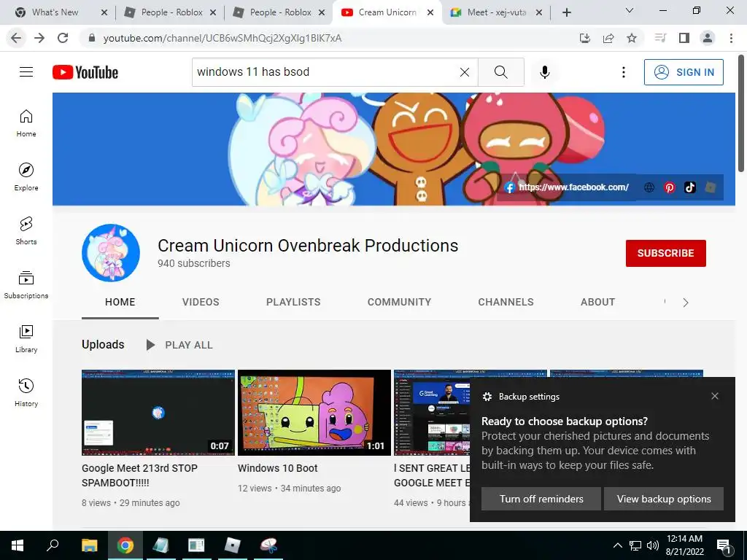
Task: Open Shorts in the sidebar
Action: (26, 230)
